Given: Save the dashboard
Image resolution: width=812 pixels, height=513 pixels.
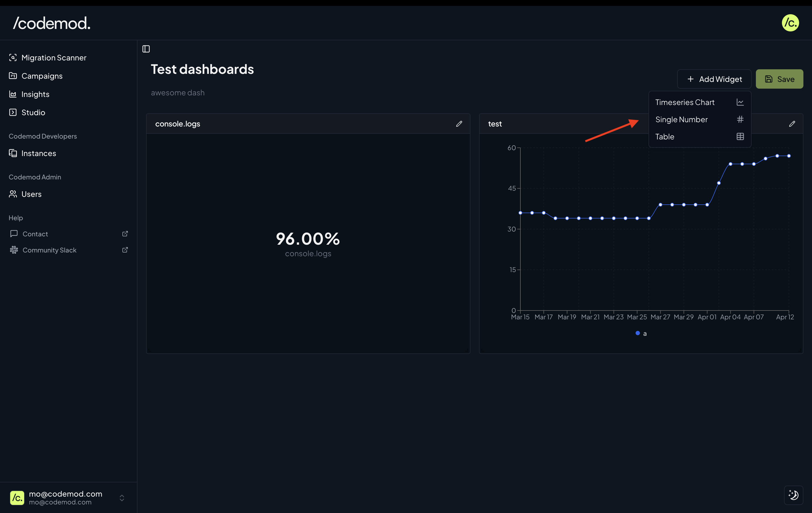Looking at the screenshot, I should point(779,79).
